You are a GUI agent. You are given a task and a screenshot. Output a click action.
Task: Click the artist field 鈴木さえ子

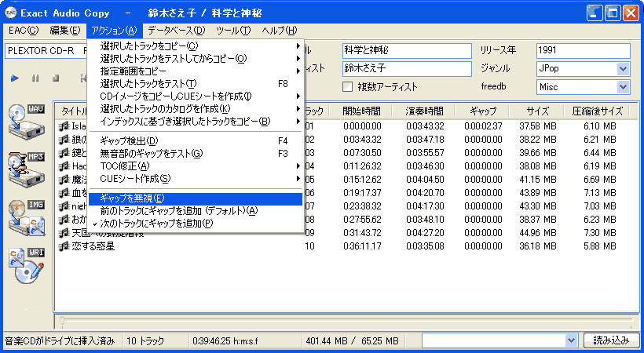pyautogui.click(x=407, y=68)
